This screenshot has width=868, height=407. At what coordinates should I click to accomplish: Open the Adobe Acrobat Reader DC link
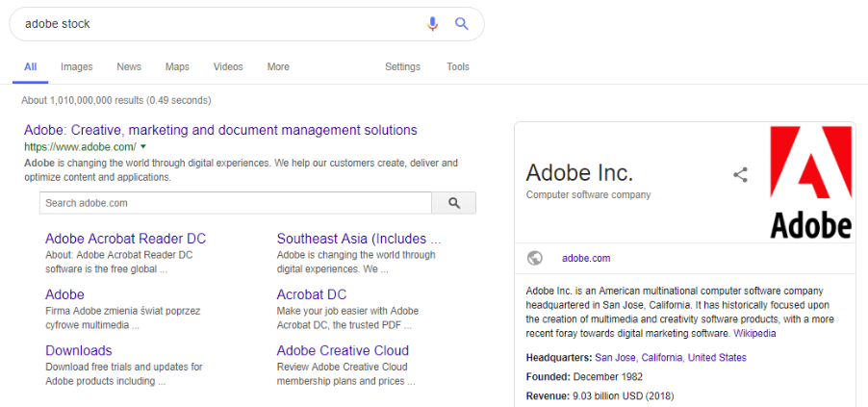coord(125,239)
